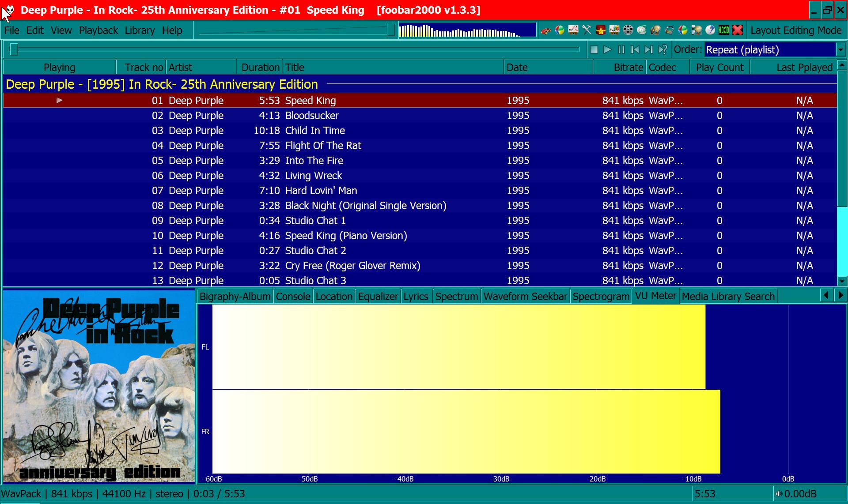
Task: Switch to the Spectrogram tab
Action: [601, 297]
